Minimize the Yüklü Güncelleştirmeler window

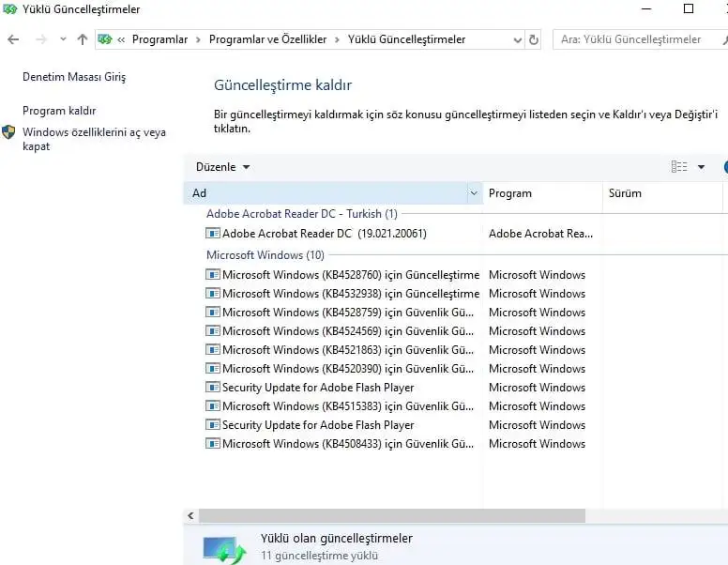646,8
